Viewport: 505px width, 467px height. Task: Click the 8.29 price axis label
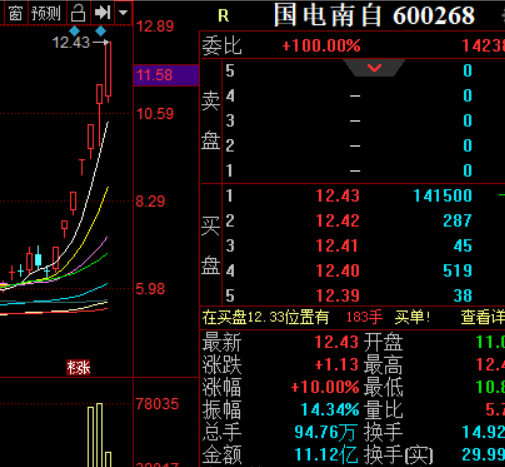pyautogui.click(x=150, y=202)
